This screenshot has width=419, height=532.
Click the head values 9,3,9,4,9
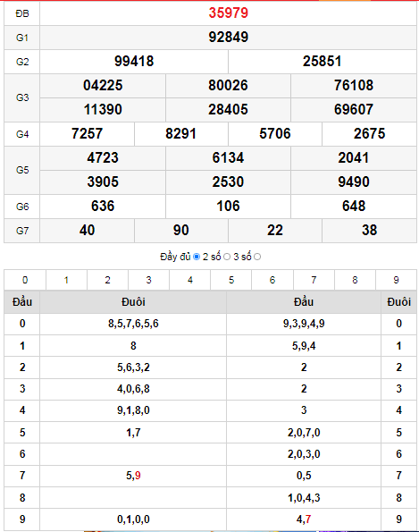pyautogui.click(x=304, y=324)
